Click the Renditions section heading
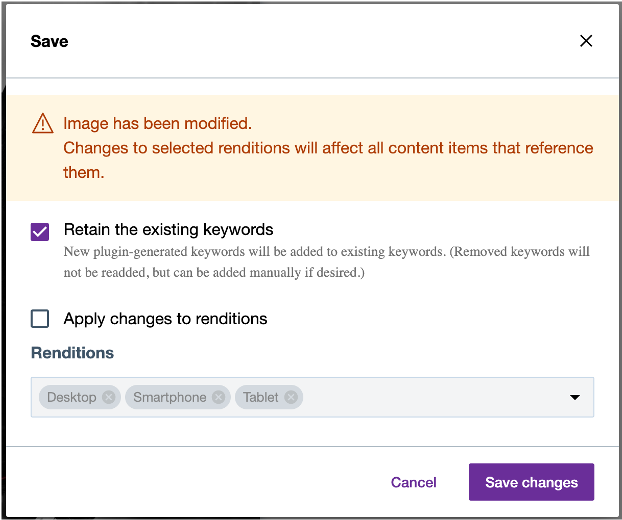Screen dimensions: 622x520 [72, 353]
